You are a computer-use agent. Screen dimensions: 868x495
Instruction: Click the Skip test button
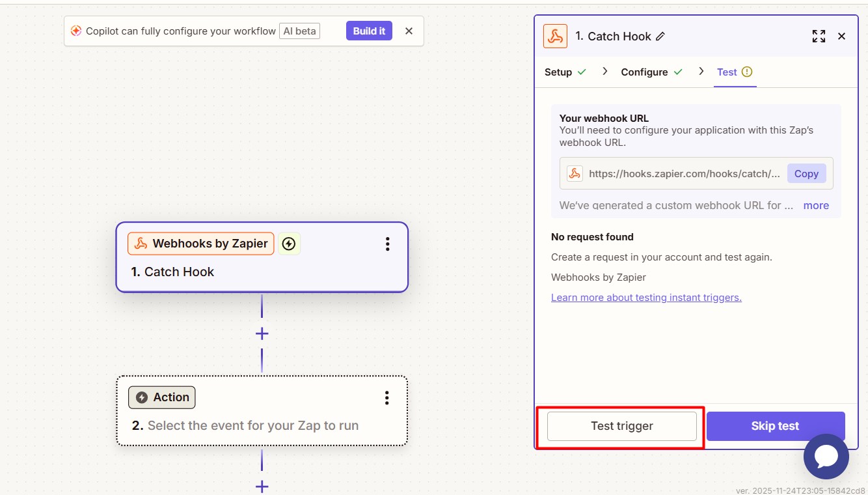[775, 426]
